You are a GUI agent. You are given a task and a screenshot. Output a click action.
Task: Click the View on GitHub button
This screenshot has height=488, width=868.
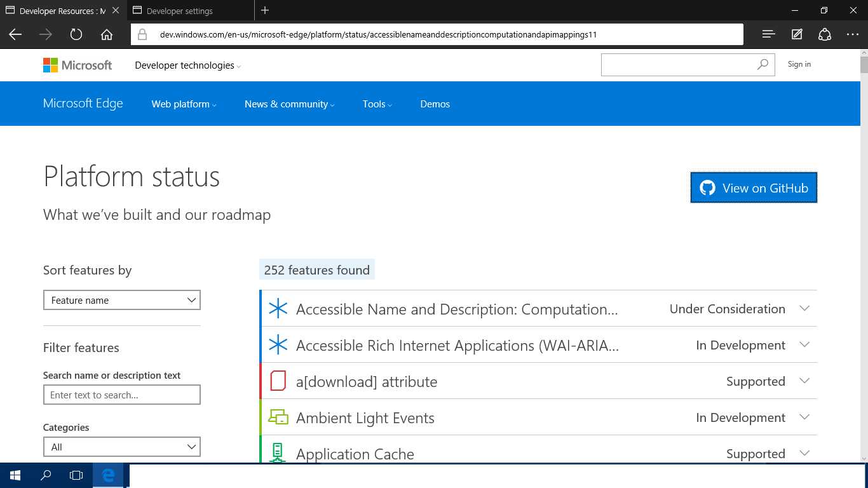754,187
